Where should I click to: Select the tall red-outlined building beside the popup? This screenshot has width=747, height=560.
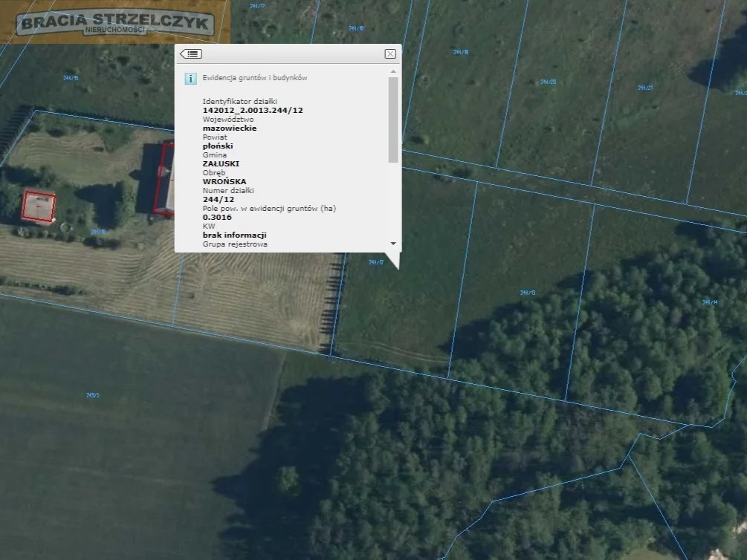pos(165,178)
